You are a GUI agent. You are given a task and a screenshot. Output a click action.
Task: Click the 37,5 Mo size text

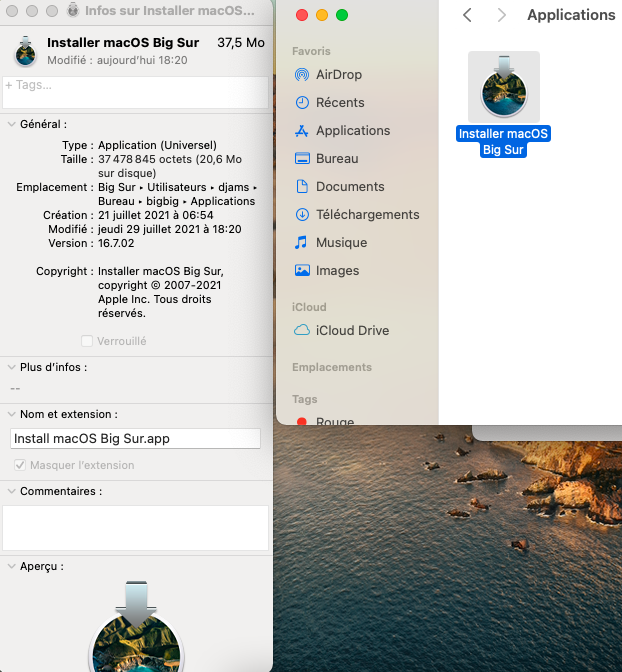241,42
